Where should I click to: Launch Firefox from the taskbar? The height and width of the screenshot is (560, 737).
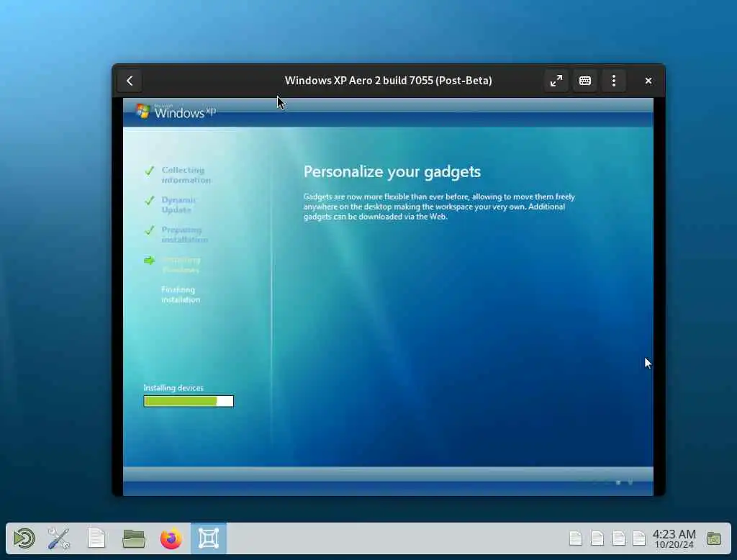click(x=171, y=538)
